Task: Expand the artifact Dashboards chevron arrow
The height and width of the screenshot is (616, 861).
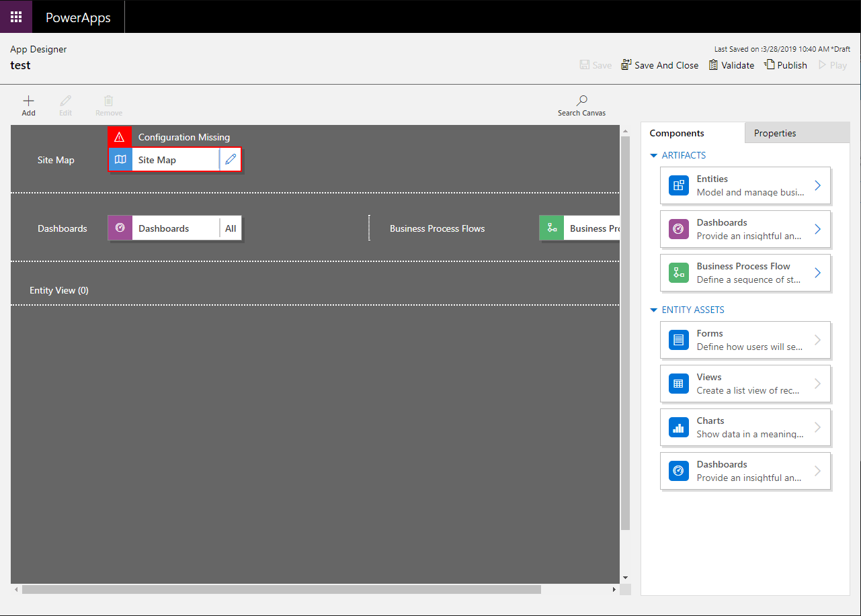Action: pos(818,229)
